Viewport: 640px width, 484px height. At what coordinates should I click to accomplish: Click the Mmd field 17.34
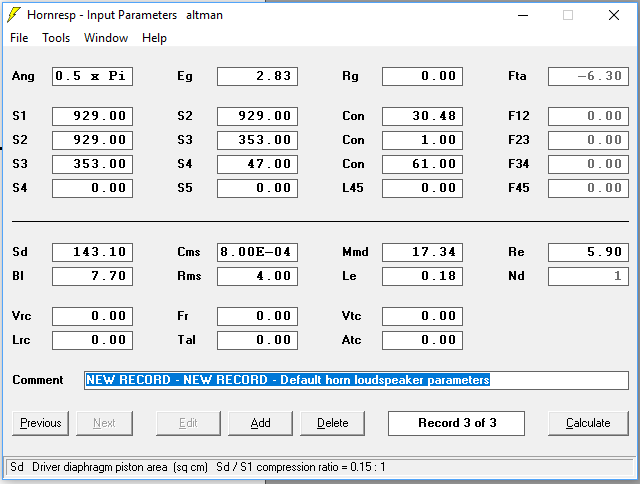click(422, 253)
